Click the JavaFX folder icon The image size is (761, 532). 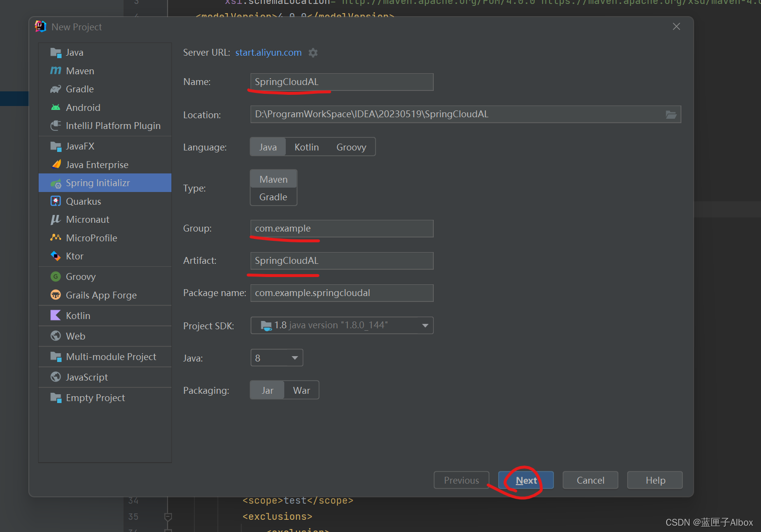56,146
